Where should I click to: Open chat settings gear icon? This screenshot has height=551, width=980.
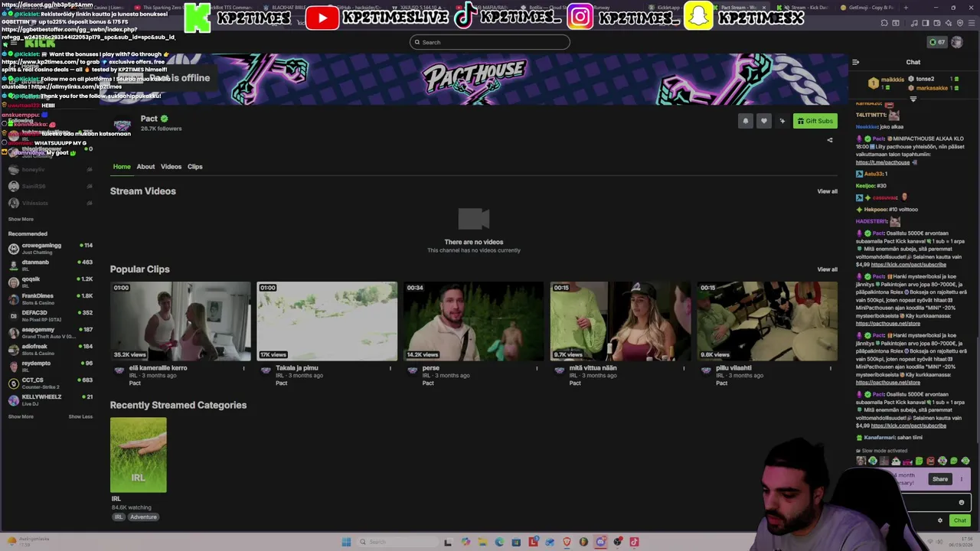click(x=940, y=520)
